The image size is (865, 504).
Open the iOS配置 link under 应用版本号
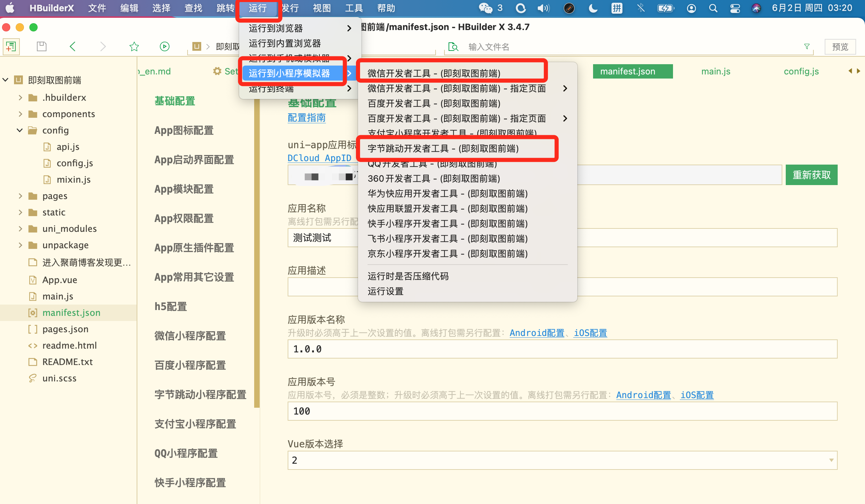click(697, 395)
